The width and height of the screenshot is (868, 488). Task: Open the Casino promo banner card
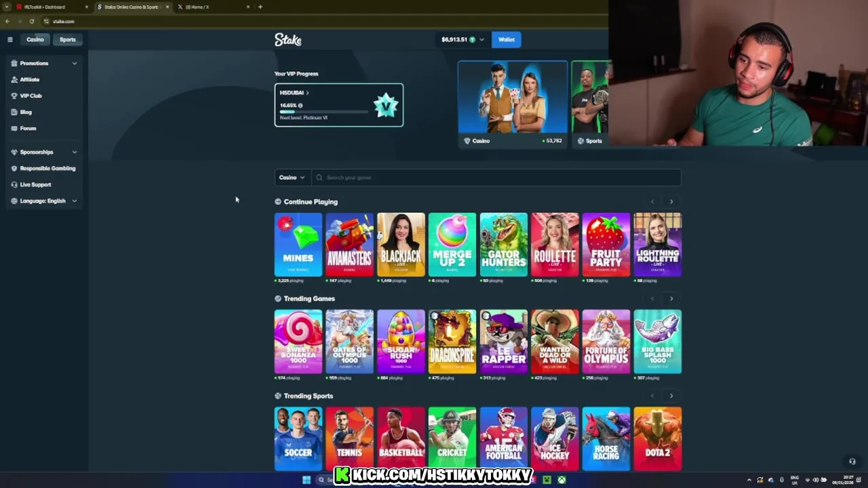pos(513,104)
